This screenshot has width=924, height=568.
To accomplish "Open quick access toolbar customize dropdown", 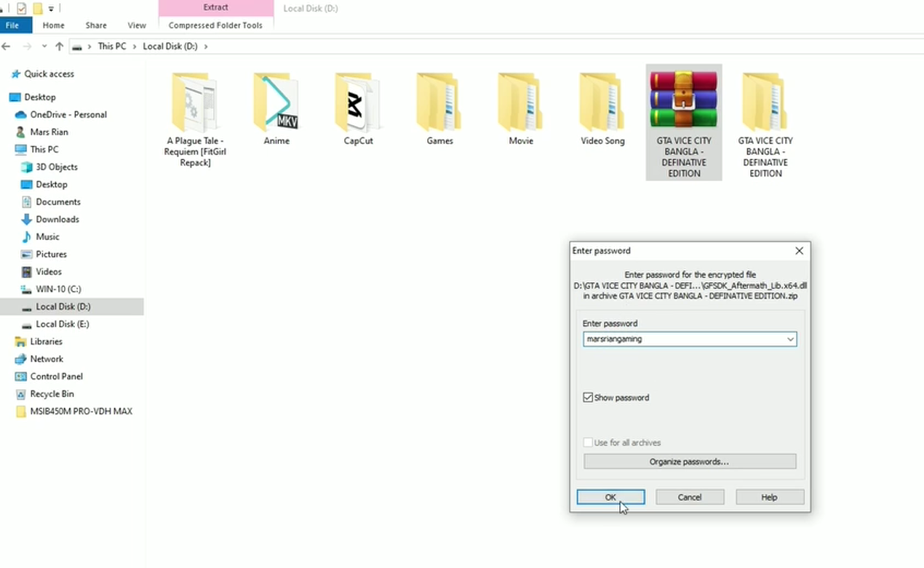I will click(51, 9).
